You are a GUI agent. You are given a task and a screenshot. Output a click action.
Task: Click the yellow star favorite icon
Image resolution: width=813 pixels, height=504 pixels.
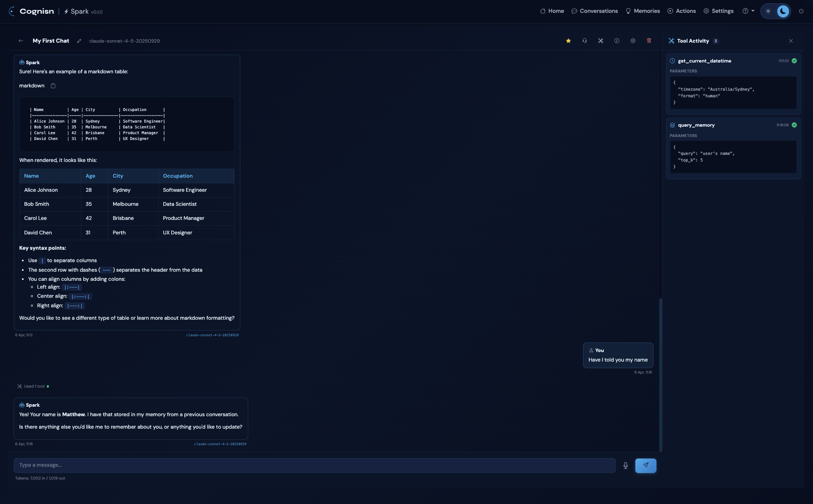(x=568, y=41)
